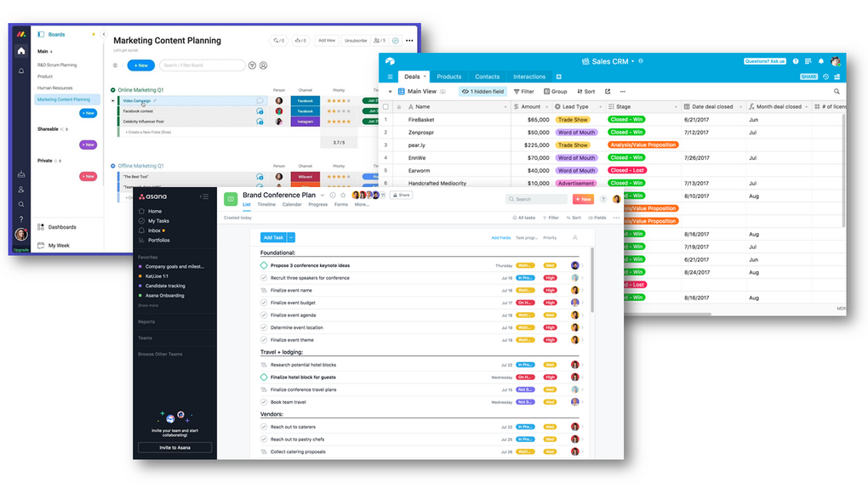868x488 pixels.
Task: Click the blue New button on monday.com board
Action: click(x=141, y=65)
